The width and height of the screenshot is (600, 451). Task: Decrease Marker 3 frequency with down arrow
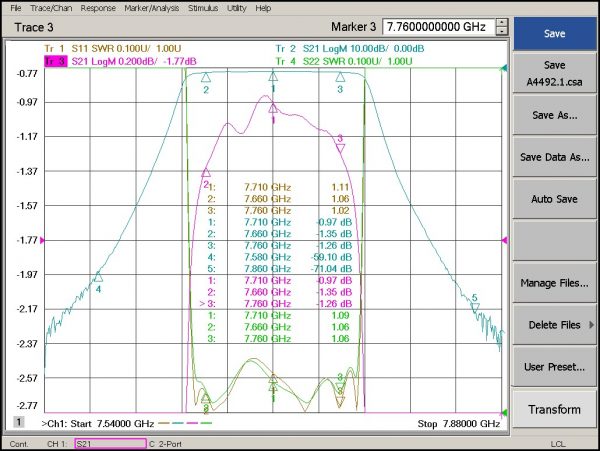(502, 31)
